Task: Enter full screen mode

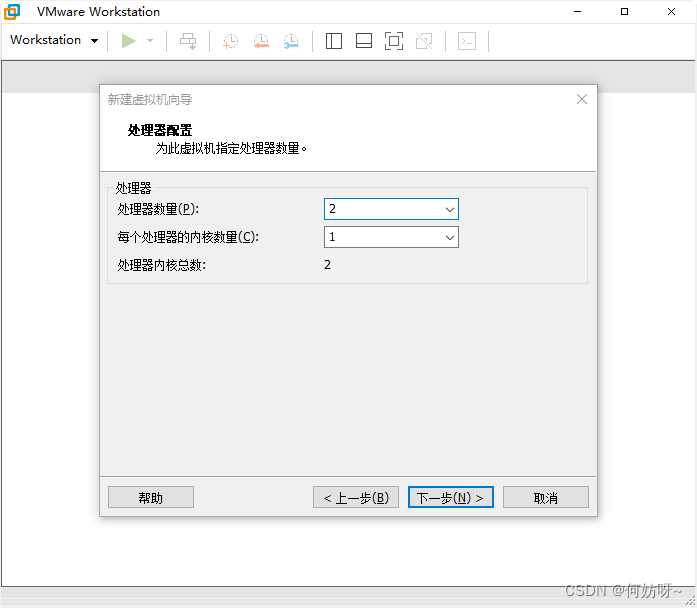Action: (394, 41)
